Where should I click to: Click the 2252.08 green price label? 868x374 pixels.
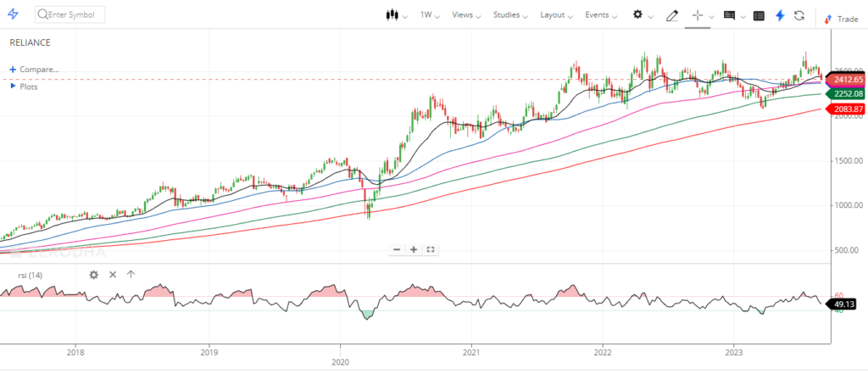(845, 93)
